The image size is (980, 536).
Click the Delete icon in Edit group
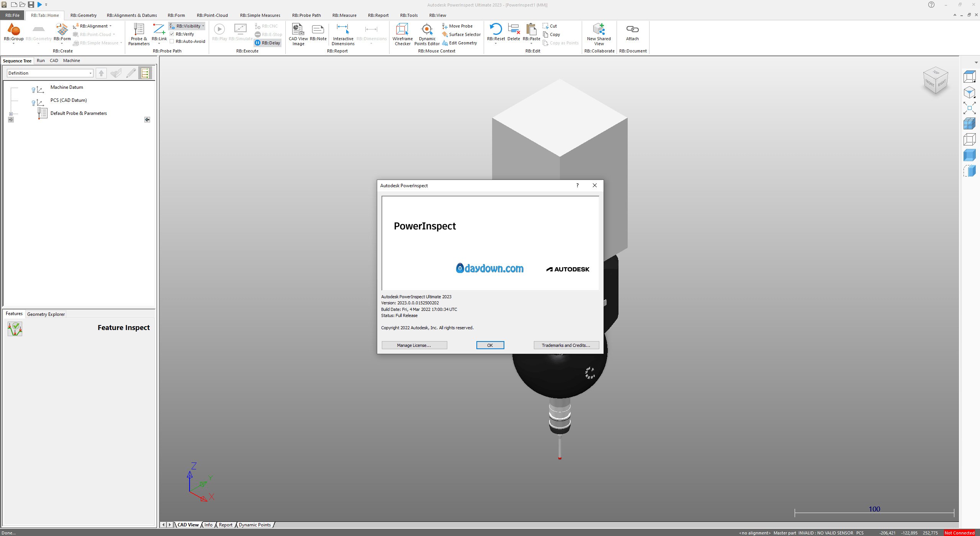pyautogui.click(x=514, y=29)
